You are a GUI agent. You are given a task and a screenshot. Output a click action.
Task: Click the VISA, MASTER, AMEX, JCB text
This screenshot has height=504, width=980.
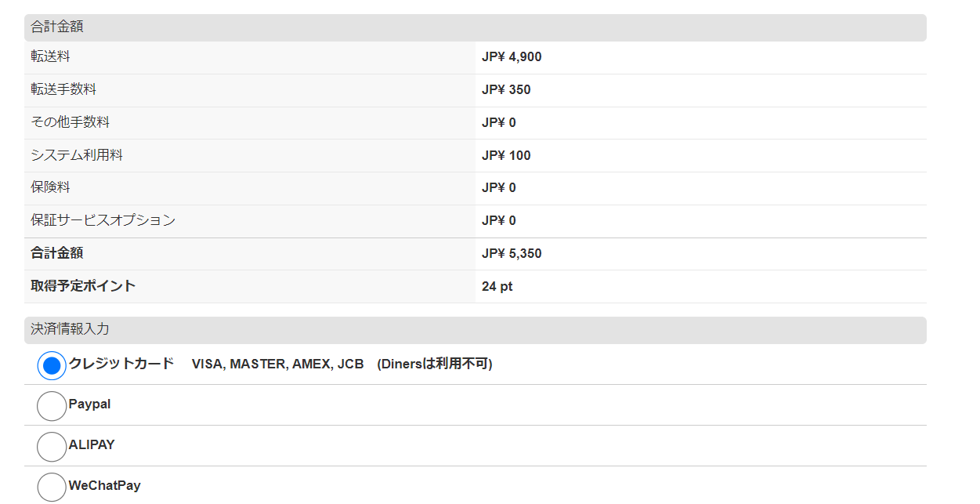tap(277, 364)
